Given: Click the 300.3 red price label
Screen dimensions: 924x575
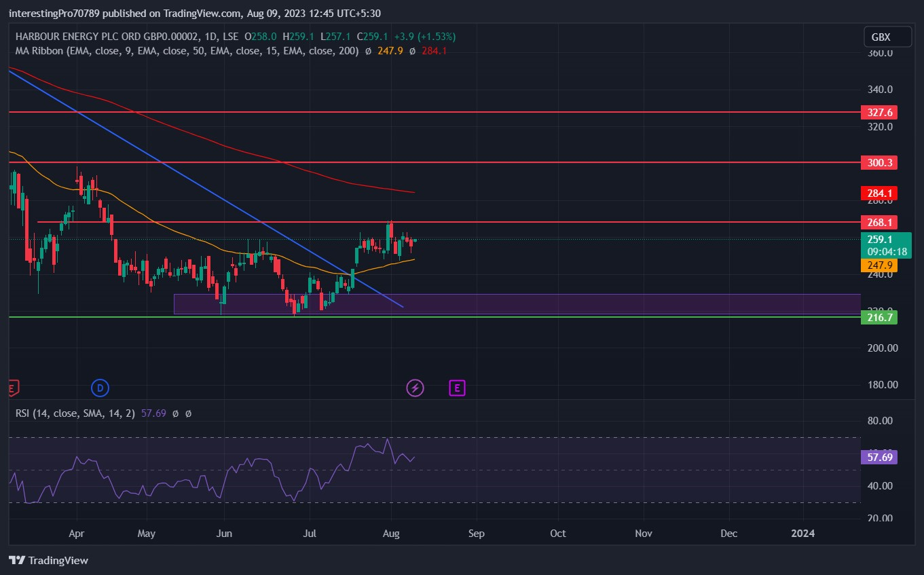Looking at the screenshot, I should pyautogui.click(x=879, y=162).
